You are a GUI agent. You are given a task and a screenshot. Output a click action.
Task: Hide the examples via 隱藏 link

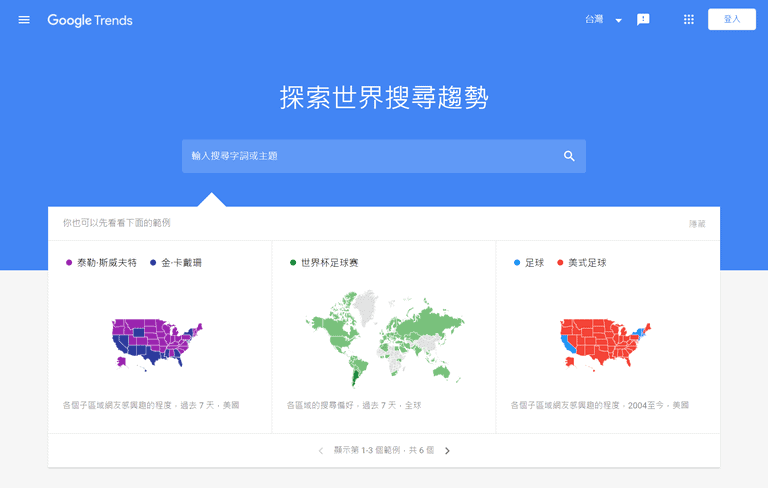[697, 224]
